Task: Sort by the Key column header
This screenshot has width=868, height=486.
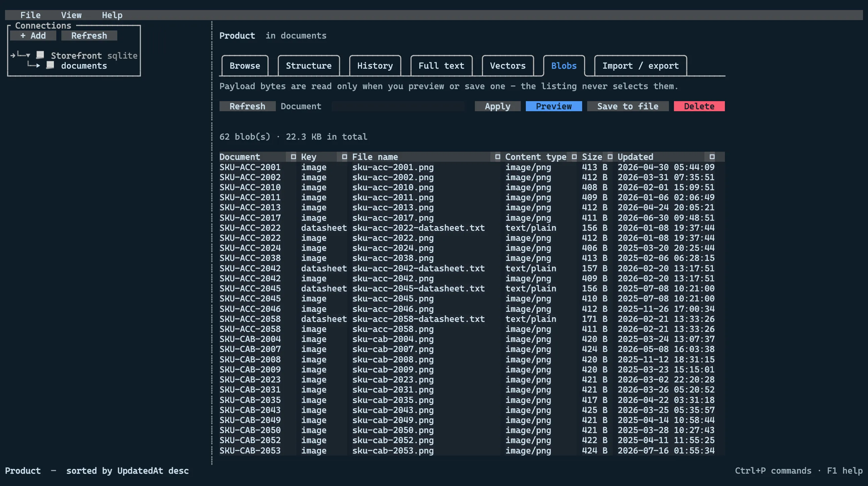Action: pyautogui.click(x=309, y=157)
